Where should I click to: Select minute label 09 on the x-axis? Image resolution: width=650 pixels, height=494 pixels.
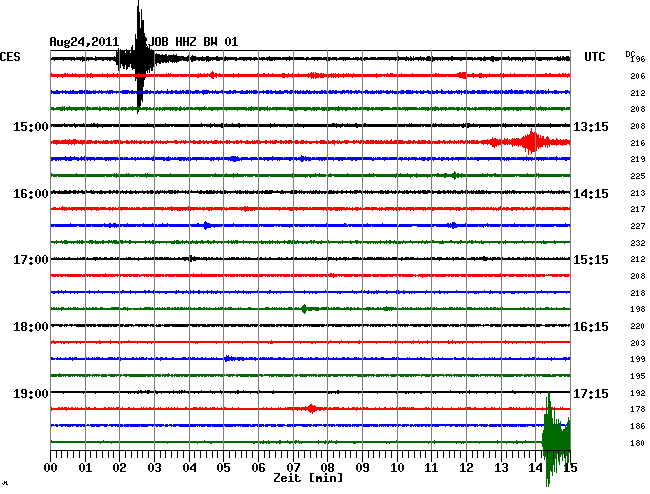362,468
